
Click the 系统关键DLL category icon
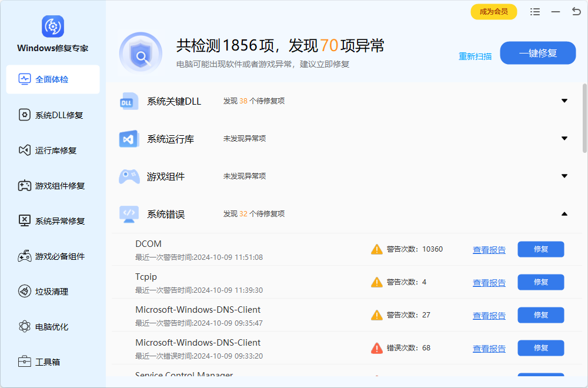tap(129, 101)
